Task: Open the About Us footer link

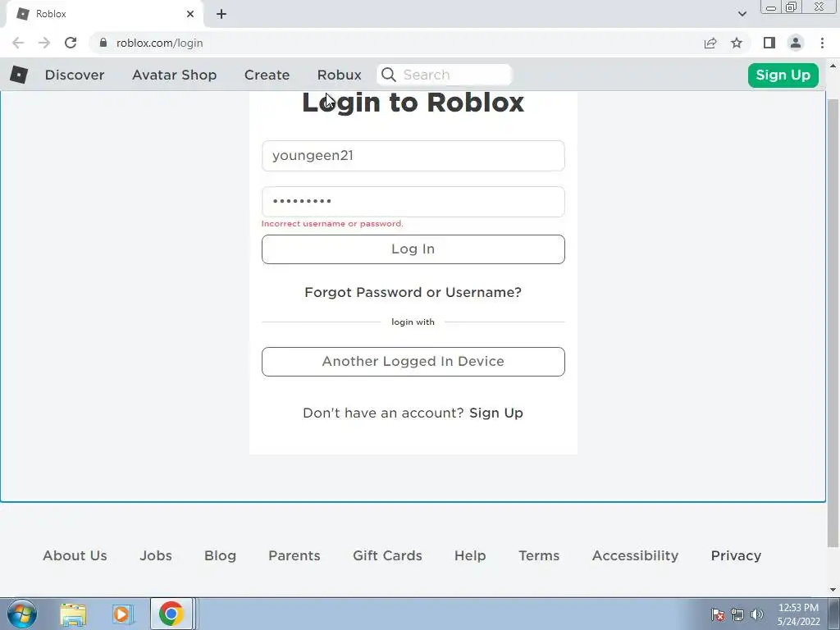Action: click(75, 555)
